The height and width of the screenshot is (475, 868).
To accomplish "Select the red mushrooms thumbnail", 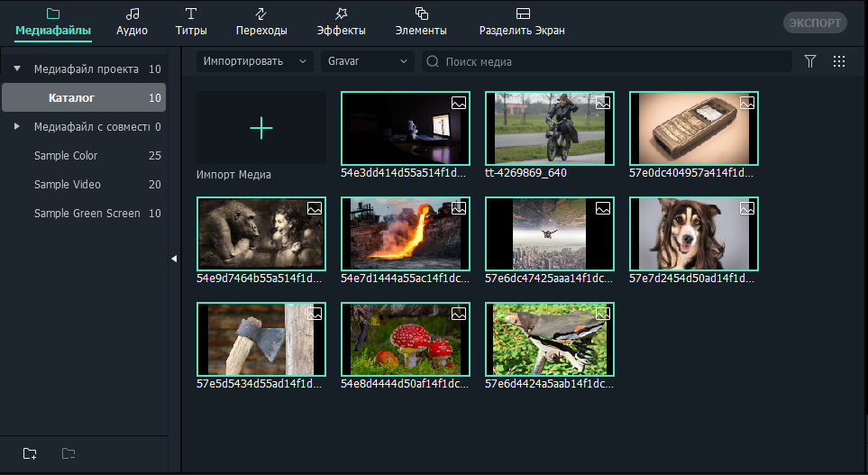I will (406, 339).
